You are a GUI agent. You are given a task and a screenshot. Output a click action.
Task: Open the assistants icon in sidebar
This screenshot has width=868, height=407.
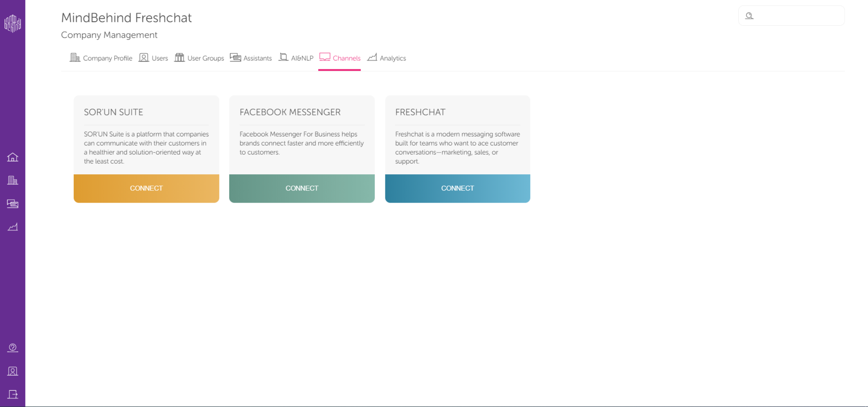pos(12,204)
